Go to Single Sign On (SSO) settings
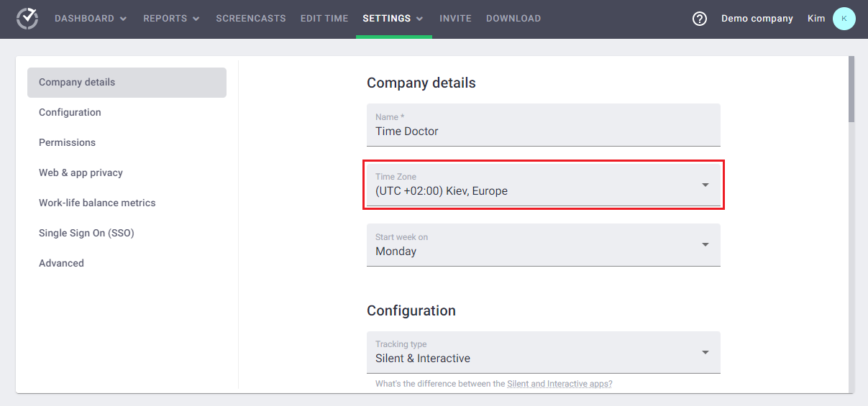 (86, 233)
